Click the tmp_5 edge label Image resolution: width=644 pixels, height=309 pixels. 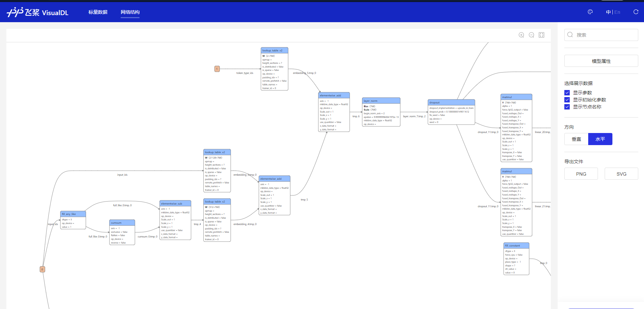pyautogui.click(x=304, y=200)
